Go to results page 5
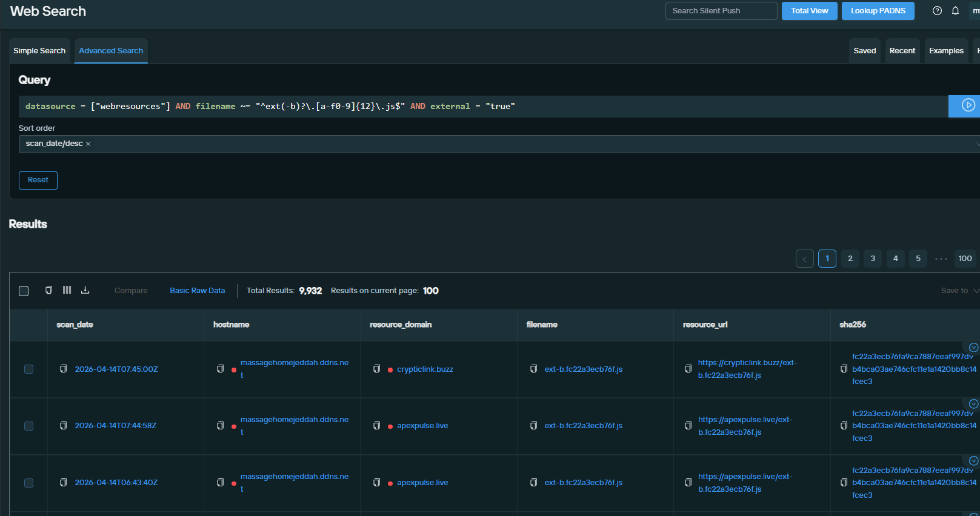980x516 pixels. [918, 259]
